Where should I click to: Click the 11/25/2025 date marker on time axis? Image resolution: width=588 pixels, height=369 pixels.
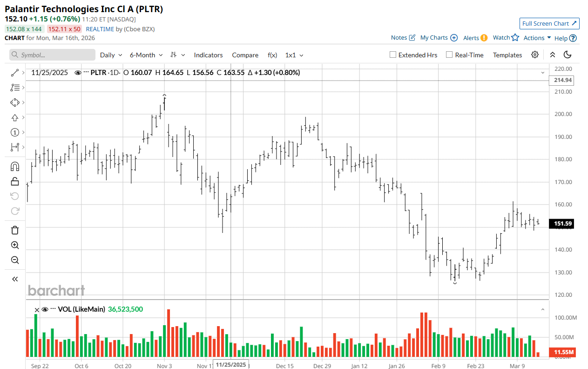click(230, 365)
